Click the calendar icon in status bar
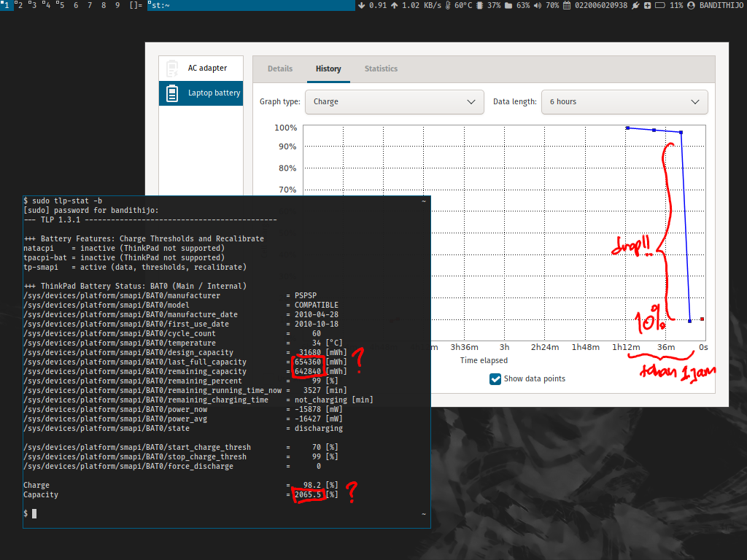747x560 pixels. [x=567, y=5]
